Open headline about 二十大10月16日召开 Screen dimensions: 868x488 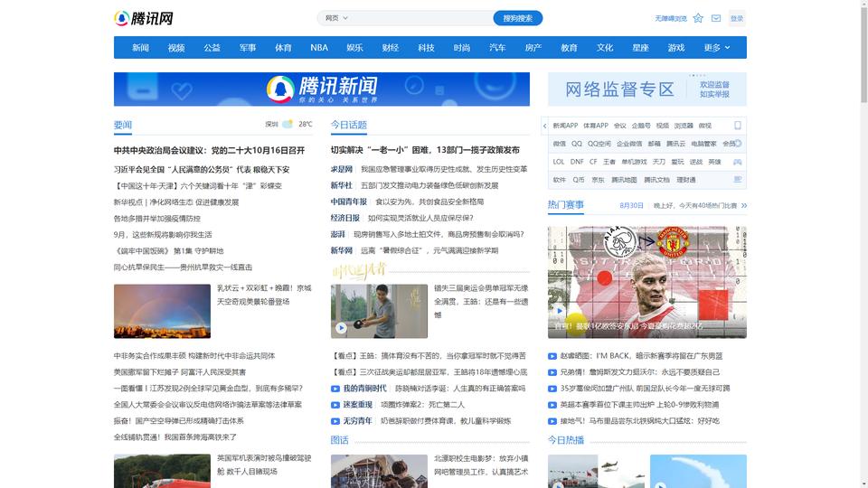pos(209,151)
